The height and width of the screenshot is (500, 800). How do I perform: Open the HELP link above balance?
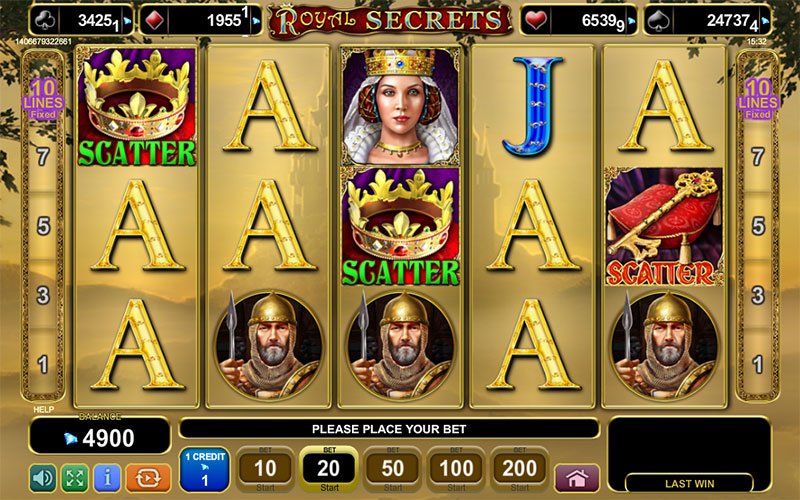[x=43, y=409]
